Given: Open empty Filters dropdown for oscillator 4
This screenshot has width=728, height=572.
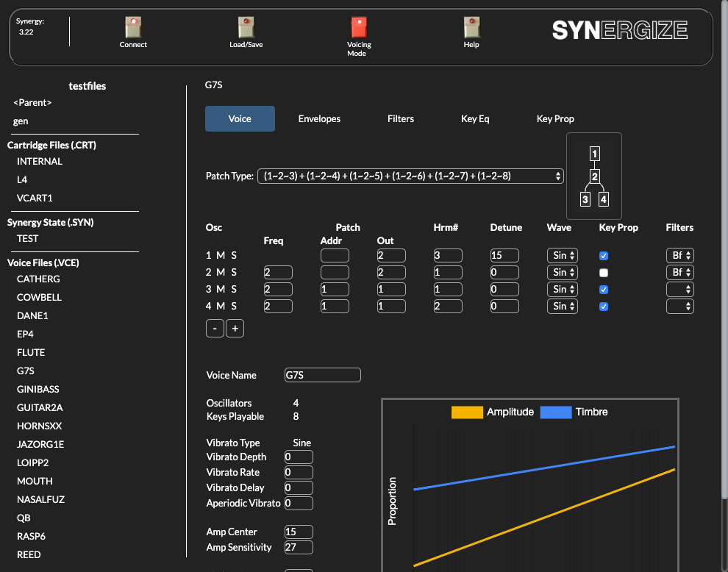Looking at the screenshot, I should click(x=680, y=306).
